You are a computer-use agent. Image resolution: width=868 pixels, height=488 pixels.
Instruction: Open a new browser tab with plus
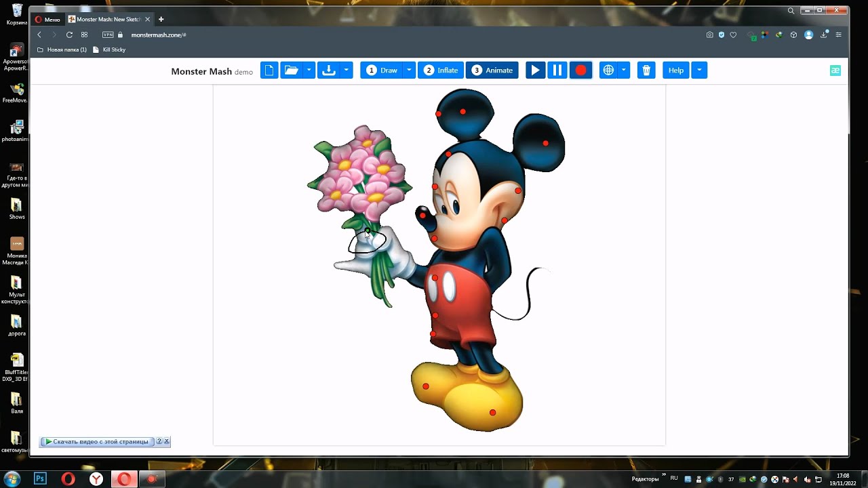point(161,19)
